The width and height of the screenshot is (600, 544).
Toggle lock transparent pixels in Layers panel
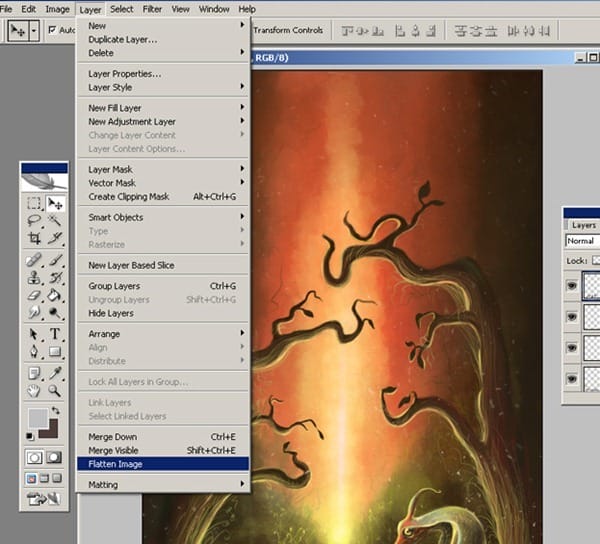[594, 260]
